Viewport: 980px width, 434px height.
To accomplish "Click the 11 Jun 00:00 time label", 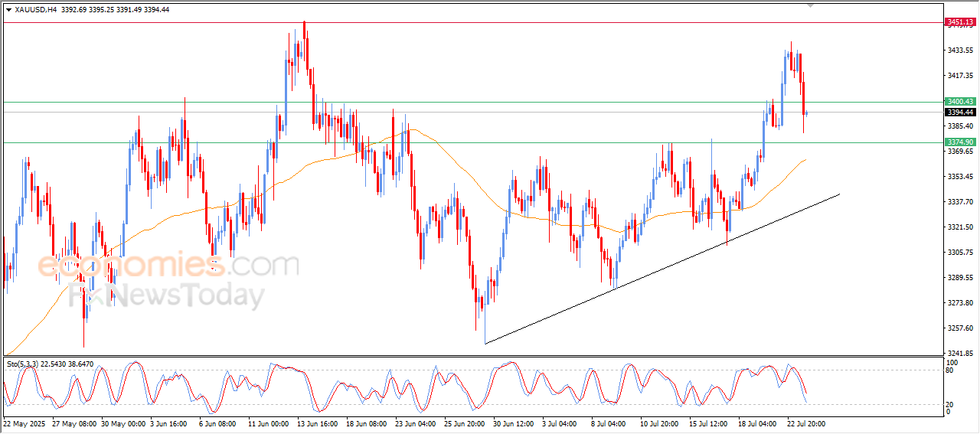I will [x=268, y=423].
